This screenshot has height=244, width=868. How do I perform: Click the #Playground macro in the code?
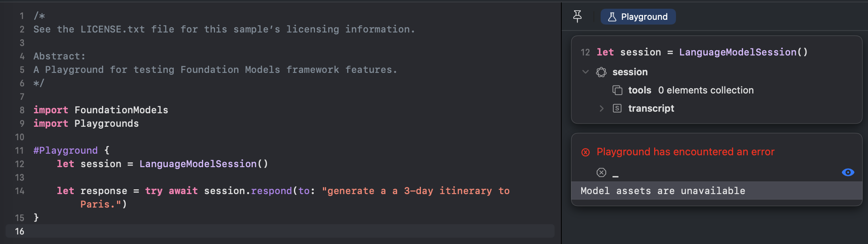coord(65,151)
